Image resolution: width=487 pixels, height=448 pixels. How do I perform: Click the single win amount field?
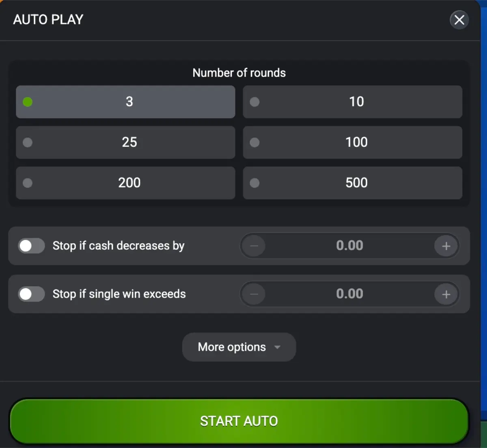click(x=349, y=294)
